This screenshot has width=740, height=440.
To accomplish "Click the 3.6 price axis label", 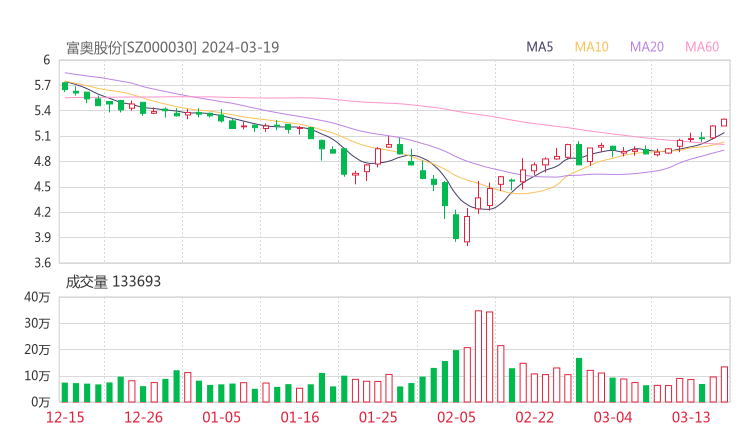I will 42,262.
